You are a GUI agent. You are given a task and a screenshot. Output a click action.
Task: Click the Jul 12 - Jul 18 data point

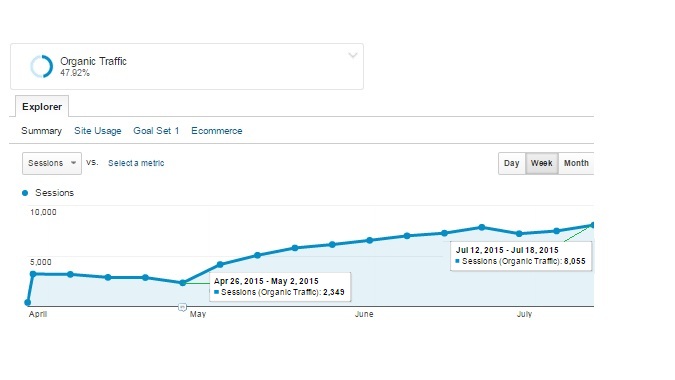tap(593, 225)
